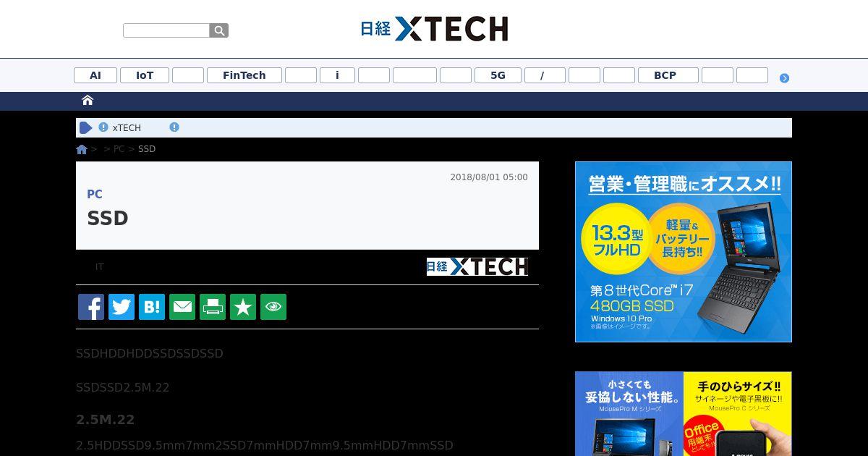The width and height of the screenshot is (868, 456).
Task: Focus the site search input field
Action: (x=166, y=30)
